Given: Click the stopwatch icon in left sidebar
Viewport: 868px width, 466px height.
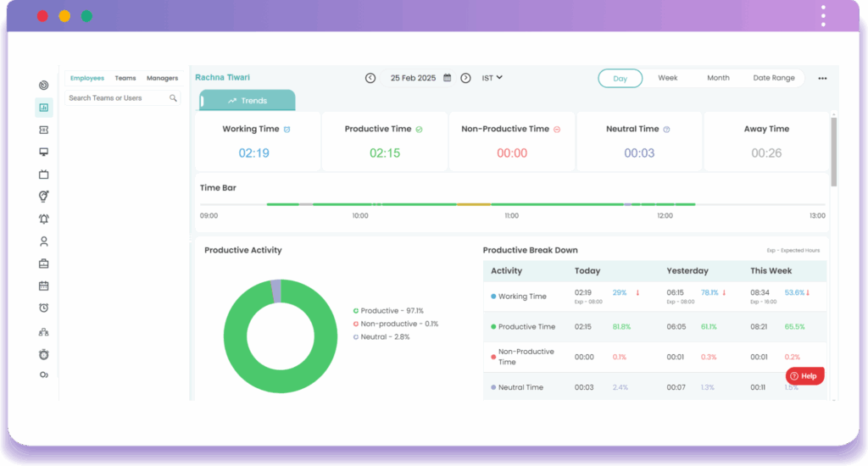Looking at the screenshot, I should coord(43,352).
